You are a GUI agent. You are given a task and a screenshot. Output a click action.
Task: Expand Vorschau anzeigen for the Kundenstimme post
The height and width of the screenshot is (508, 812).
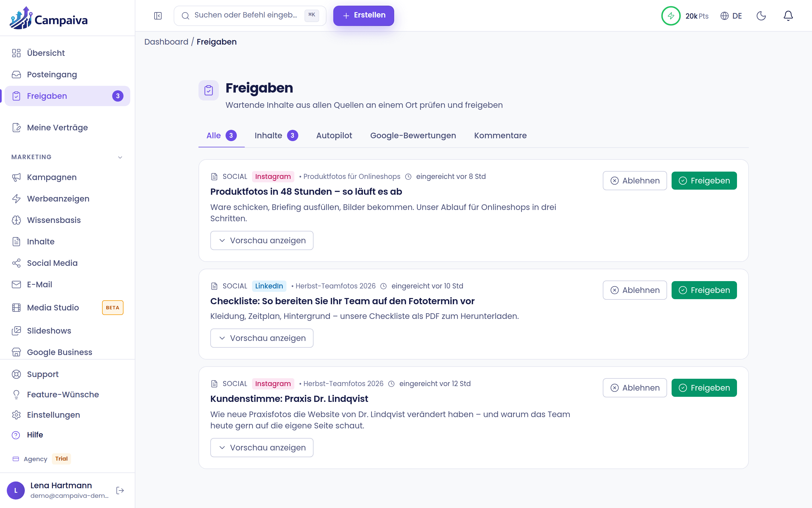262,448
